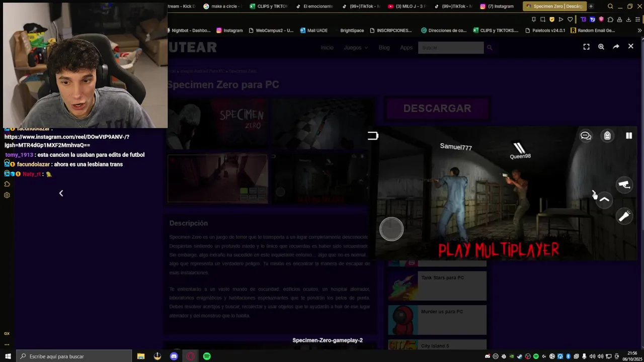Open File Explorer from the taskbar
The width and height of the screenshot is (644, 362).
click(x=141, y=356)
